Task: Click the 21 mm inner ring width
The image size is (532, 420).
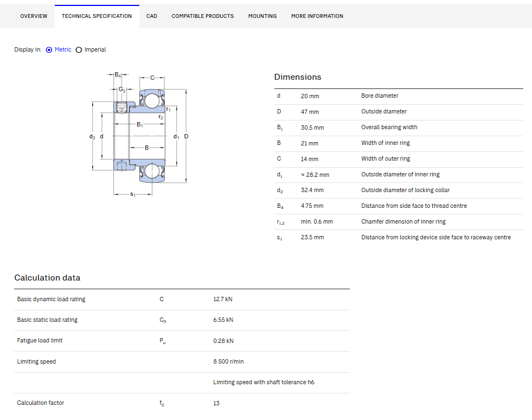Action: [x=310, y=143]
